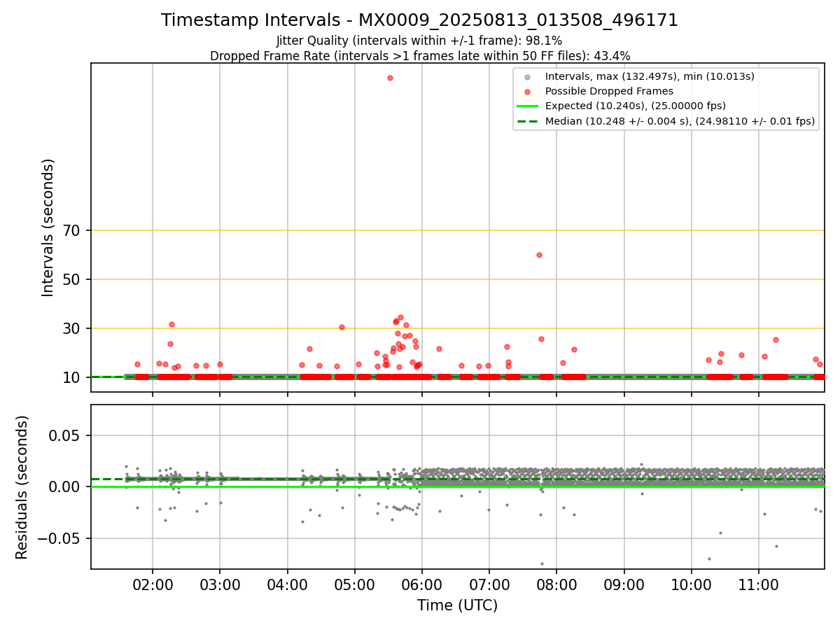Click the '02:00' x-axis tick label
This screenshot has height=630, width=840.
153,584
